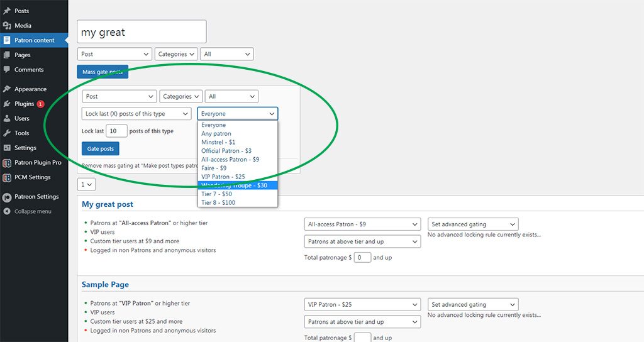Viewport: 644px width, 342px height.
Task: Open My great post Set advanced gating dropdown
Action: pyautogui.click(x=473, y=224)
